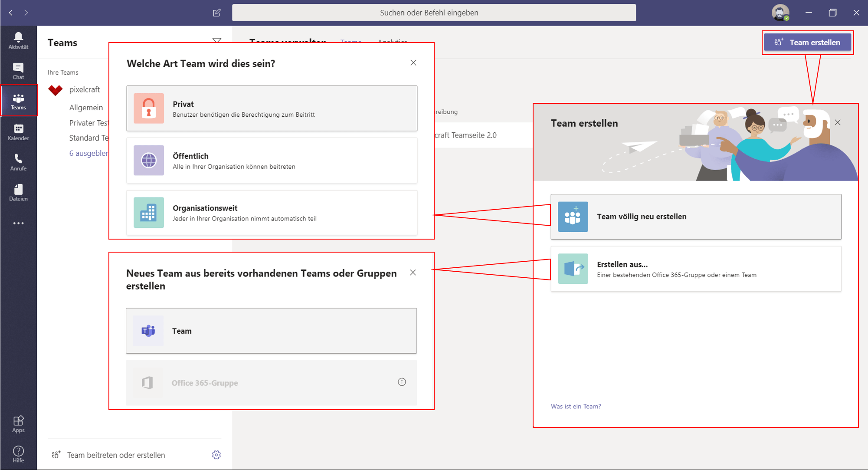Open the Hilfe help icon
Screen dimensions: 868x470
tap(18, 454)
